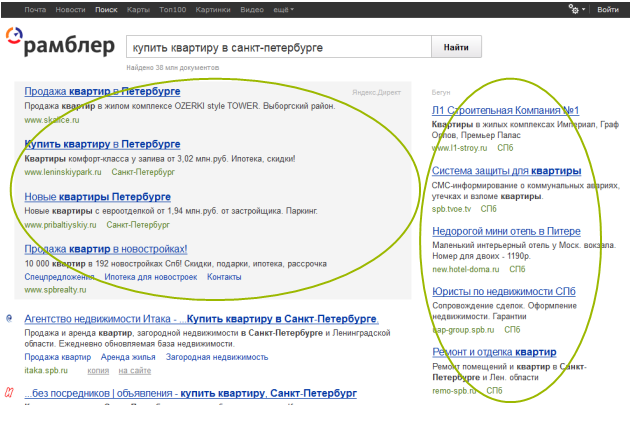630x429 pixels.
Task: Switch to 'Карты' in the top bar
Action: [139, 8]
